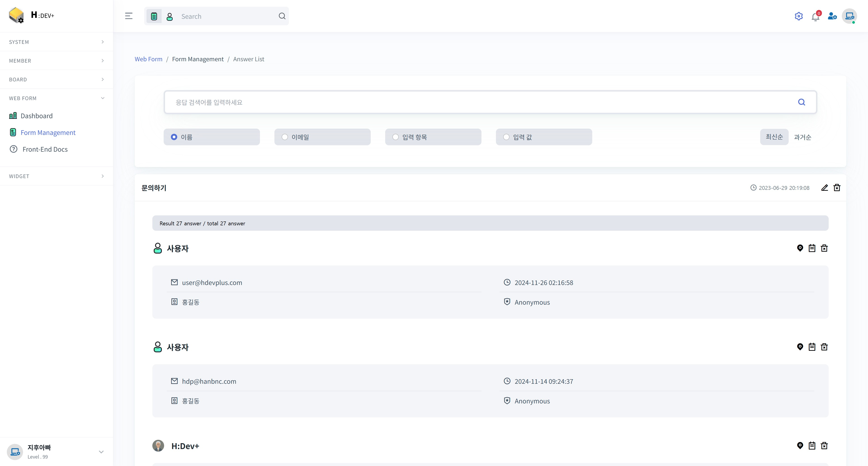Open the user settings icon in header
The width and height of the screenshot is (868, 466).
832,16
